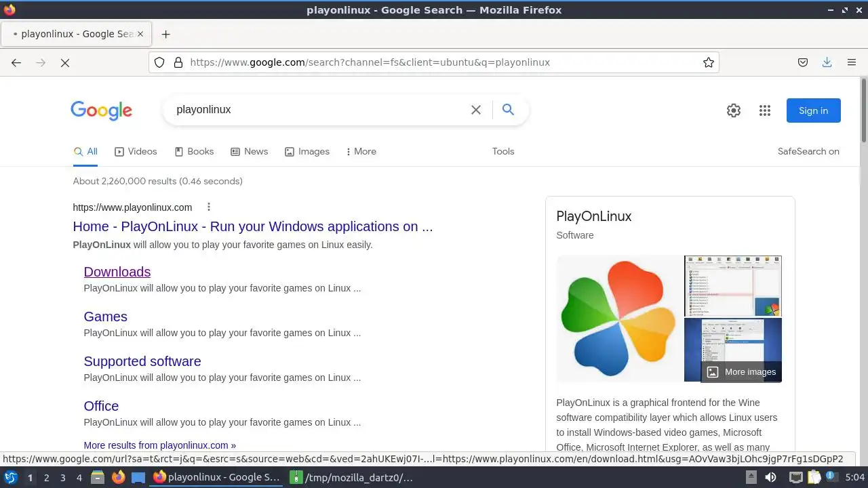Switch to workspace 3

coord(62,477)
